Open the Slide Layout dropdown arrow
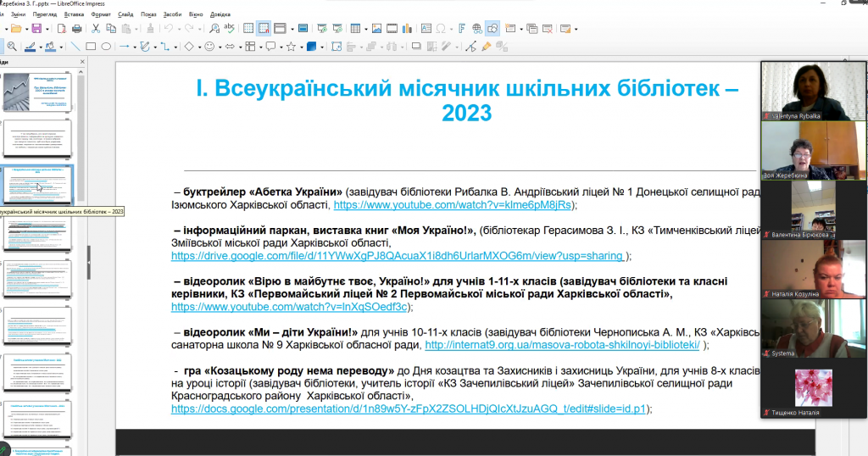The height and width of the screenshot is (456, 868). 576,30
